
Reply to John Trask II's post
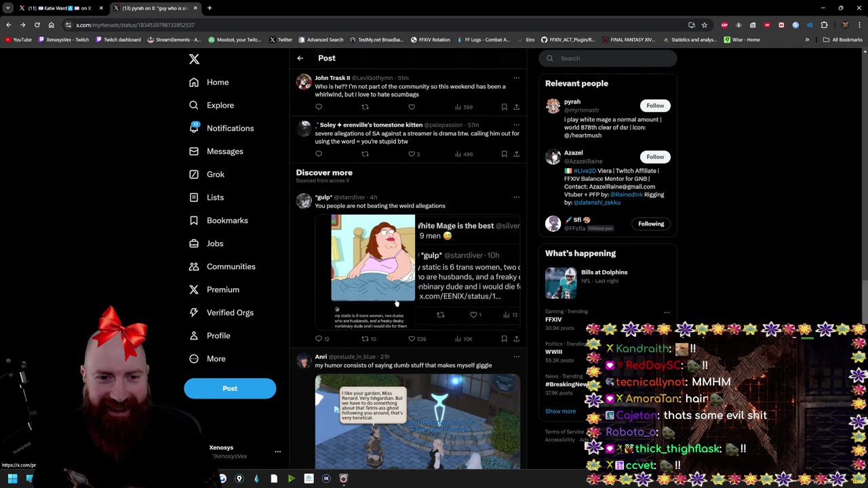[319, 107]
